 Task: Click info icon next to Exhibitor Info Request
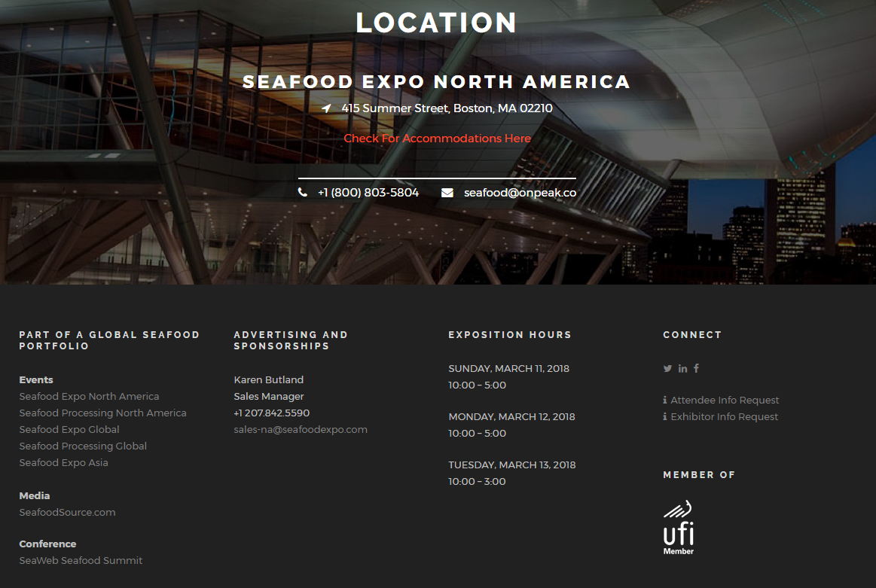pyautogui.click(x=665, y=417)
